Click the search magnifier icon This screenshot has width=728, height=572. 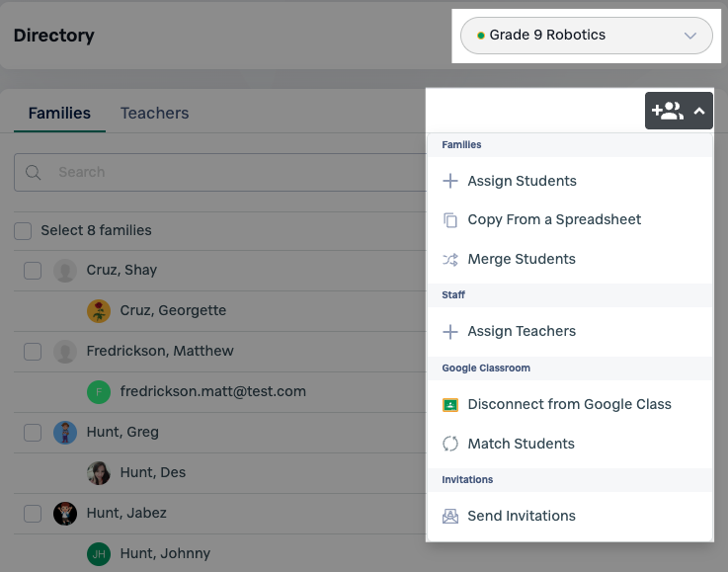[33, 172]
